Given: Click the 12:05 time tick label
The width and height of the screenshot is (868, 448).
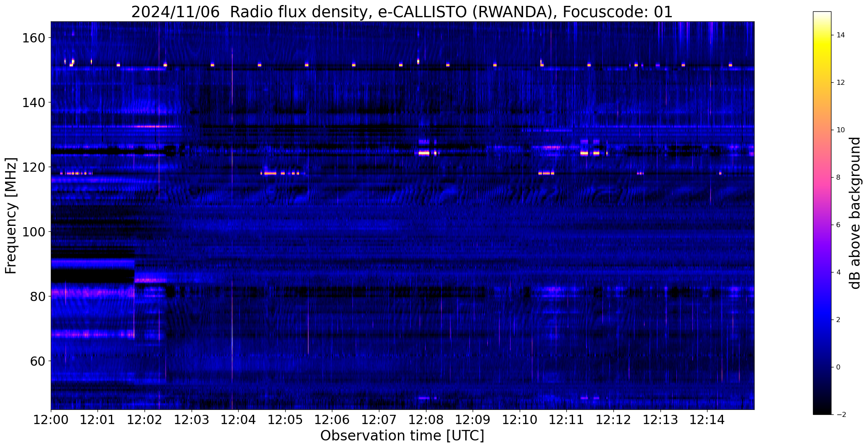Looking at the screenshot, I should point(285,419).
